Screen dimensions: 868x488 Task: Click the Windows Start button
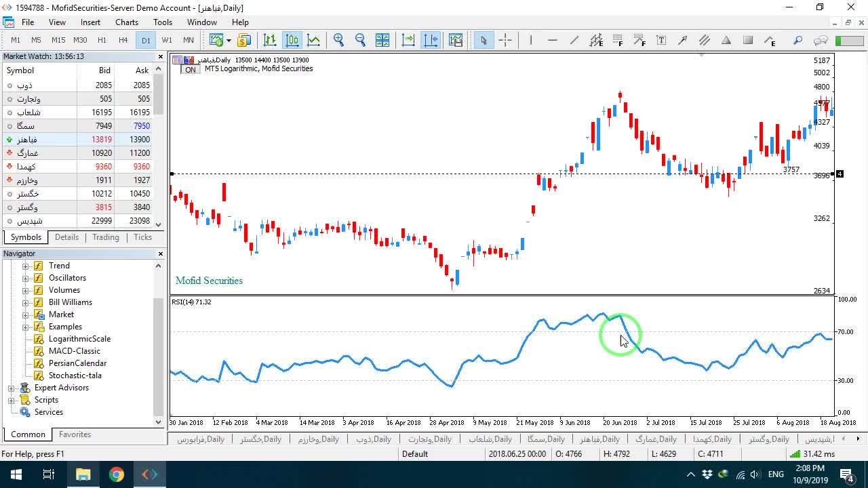pos(16,474)
